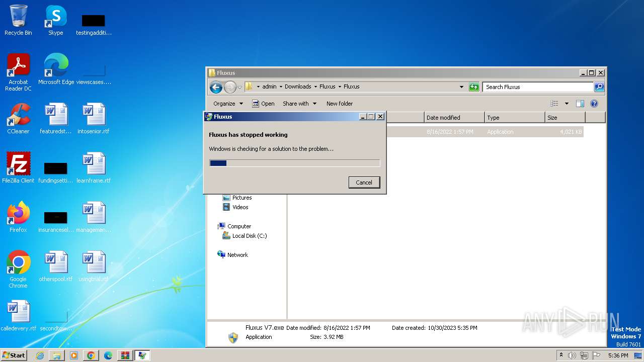
Task: Select the Downloads breadcrumb in address bar
Action: click(298, 86)
